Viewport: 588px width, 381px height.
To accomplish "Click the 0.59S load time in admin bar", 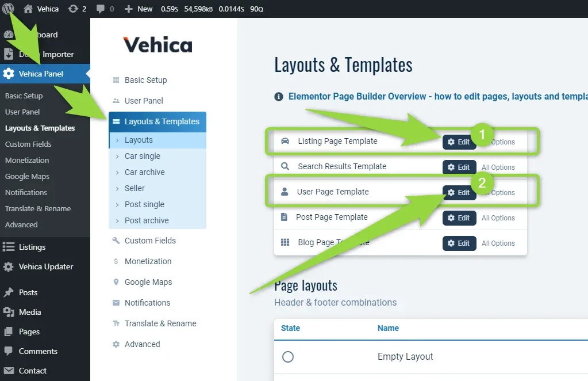I will pos(170,9).
